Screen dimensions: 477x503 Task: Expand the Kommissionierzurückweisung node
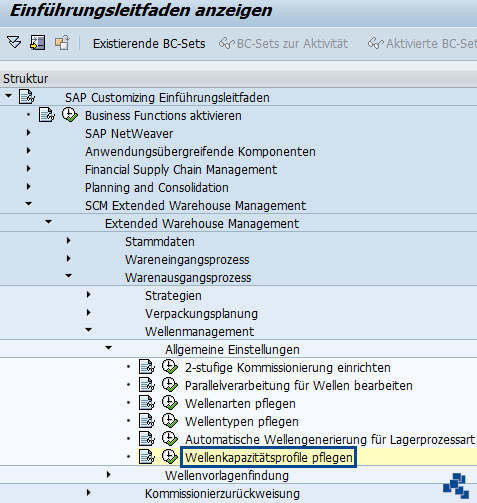[89, 493]
